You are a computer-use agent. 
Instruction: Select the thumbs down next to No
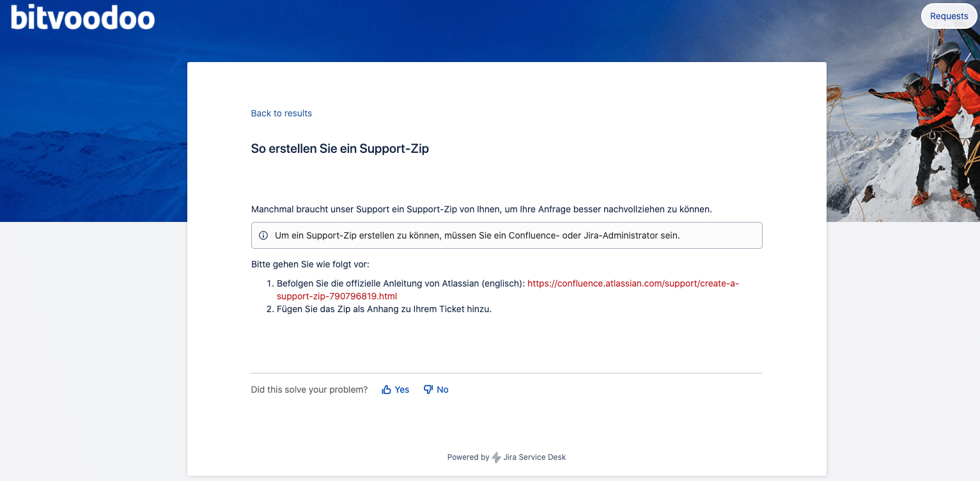click(426, 389)
